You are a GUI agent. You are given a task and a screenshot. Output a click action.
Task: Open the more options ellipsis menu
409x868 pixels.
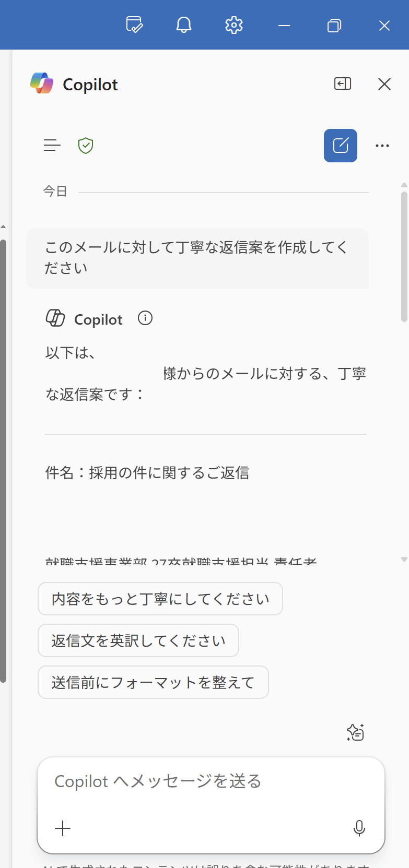(x=382, y=146)
